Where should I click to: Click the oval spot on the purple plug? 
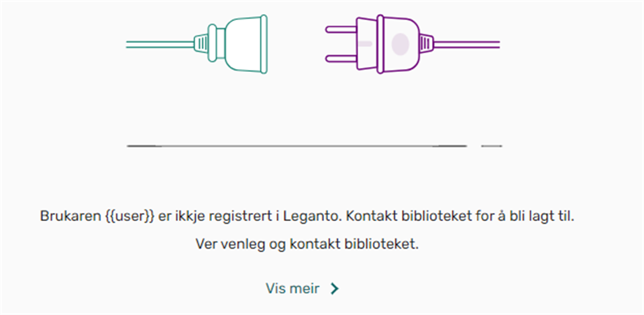(x=400, y=44)
